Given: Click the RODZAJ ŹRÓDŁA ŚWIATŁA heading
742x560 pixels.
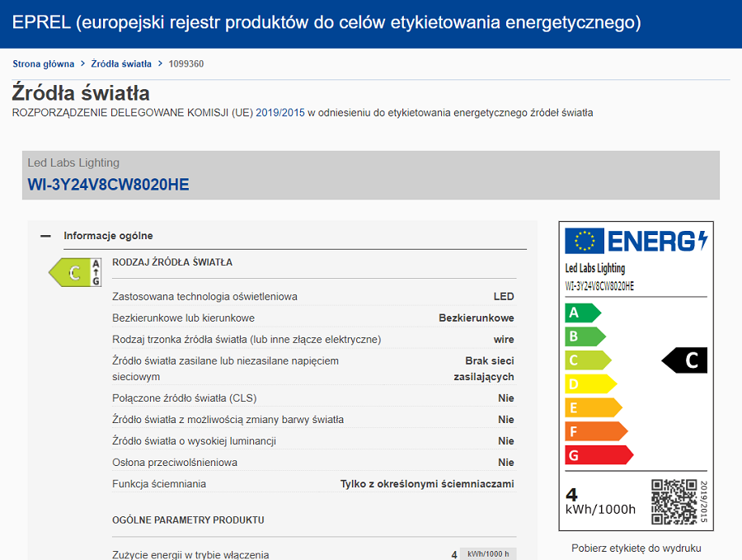Looking at the screenshot, I should 172,262.
